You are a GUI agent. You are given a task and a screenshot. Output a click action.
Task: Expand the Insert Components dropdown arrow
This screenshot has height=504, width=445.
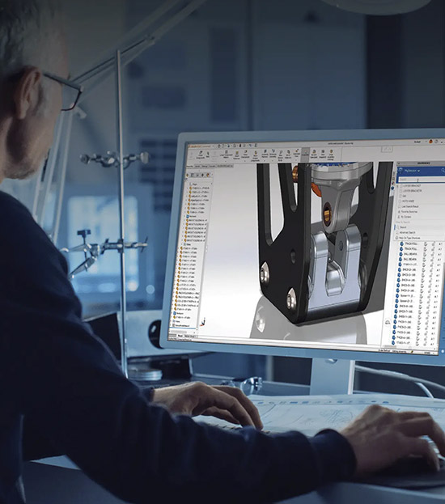click(200, 161)
